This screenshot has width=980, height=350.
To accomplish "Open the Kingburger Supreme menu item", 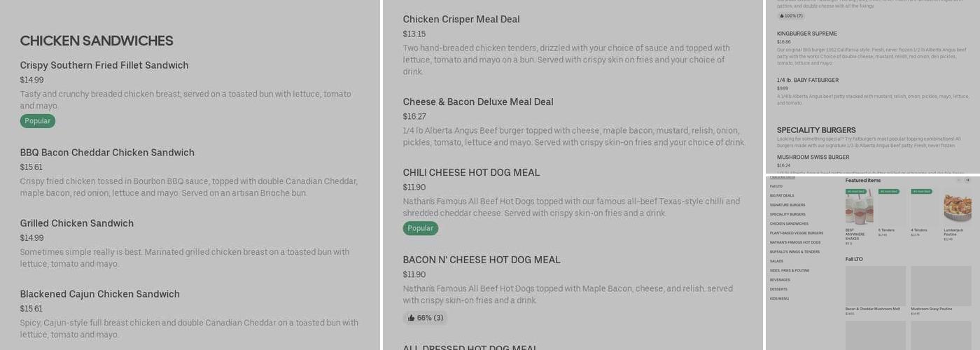I will click(806, 34).
